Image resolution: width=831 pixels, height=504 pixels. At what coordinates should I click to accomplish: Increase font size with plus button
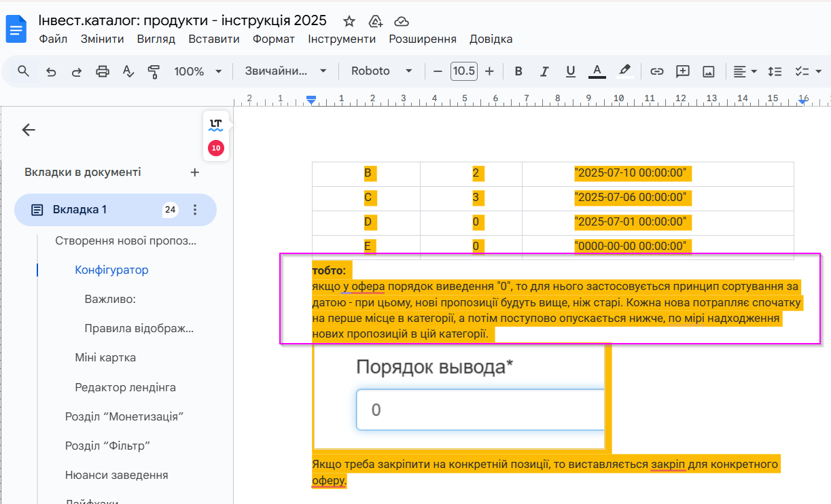[x=489, y=71]
